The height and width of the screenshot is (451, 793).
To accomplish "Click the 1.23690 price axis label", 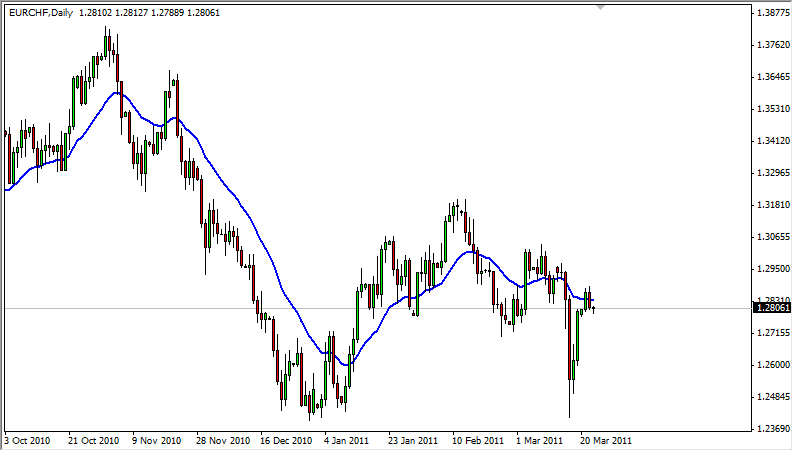I will coord(773,429).
